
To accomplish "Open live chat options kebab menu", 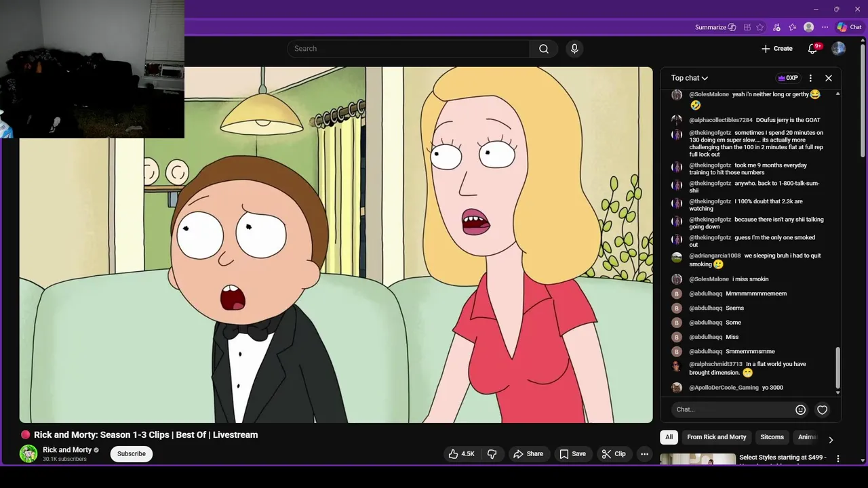I will click(810, 78).
